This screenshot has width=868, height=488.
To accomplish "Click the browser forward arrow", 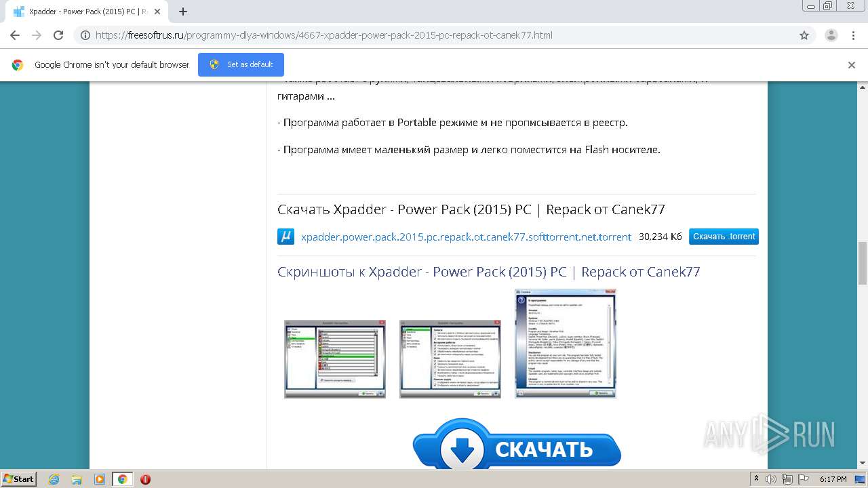I will coord(37,35).
